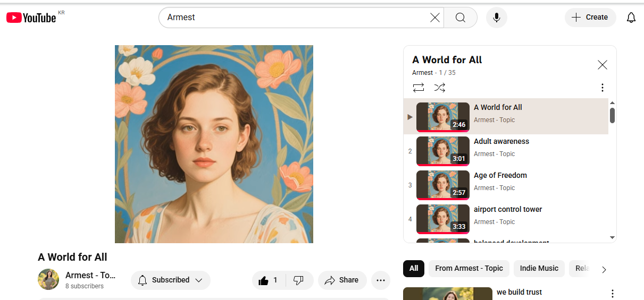Open options for we build trust video

(x=612, y=294)
